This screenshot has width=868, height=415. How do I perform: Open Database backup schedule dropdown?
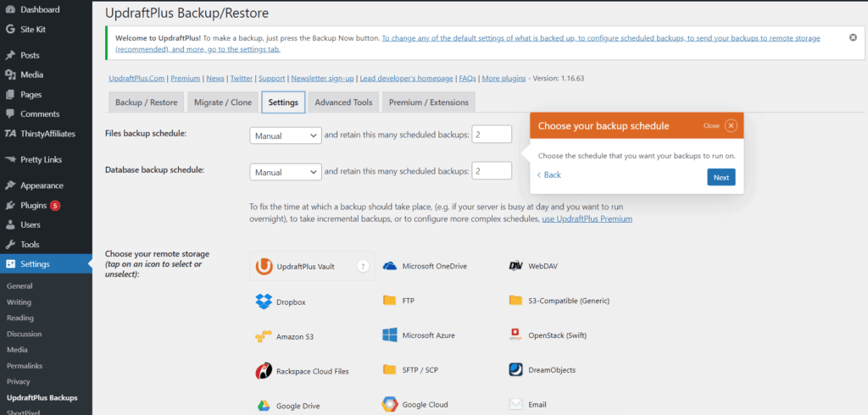click(x=286, y=172)
